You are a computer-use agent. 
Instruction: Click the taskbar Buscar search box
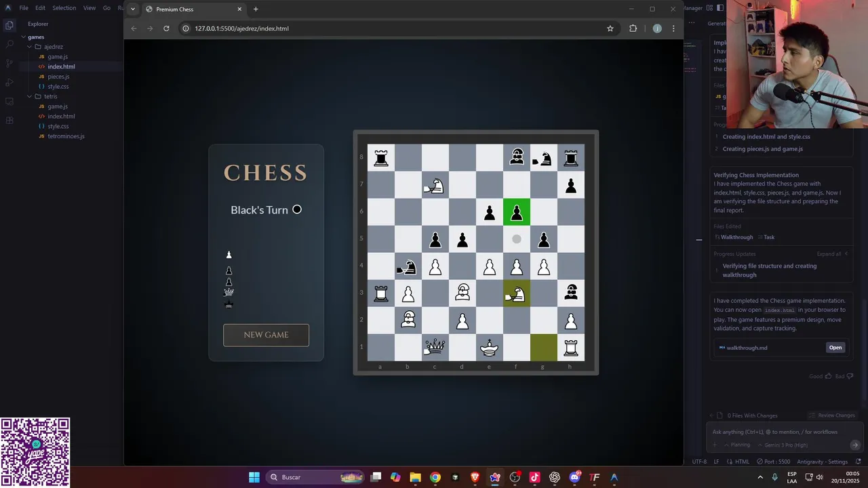[x=317, y=477]
